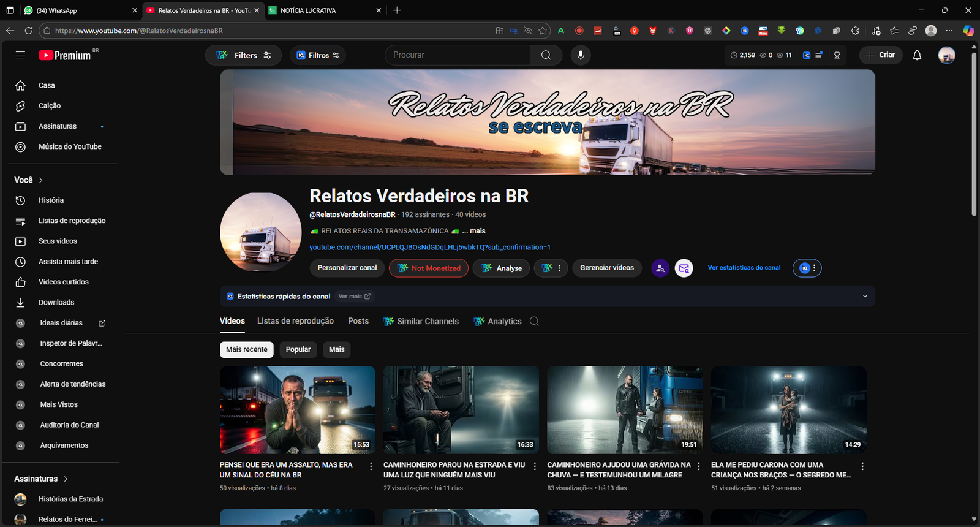Open the channel Analytics tab
Image resolution: width=980 pixels, height=527 pixels.
point(498,321)
